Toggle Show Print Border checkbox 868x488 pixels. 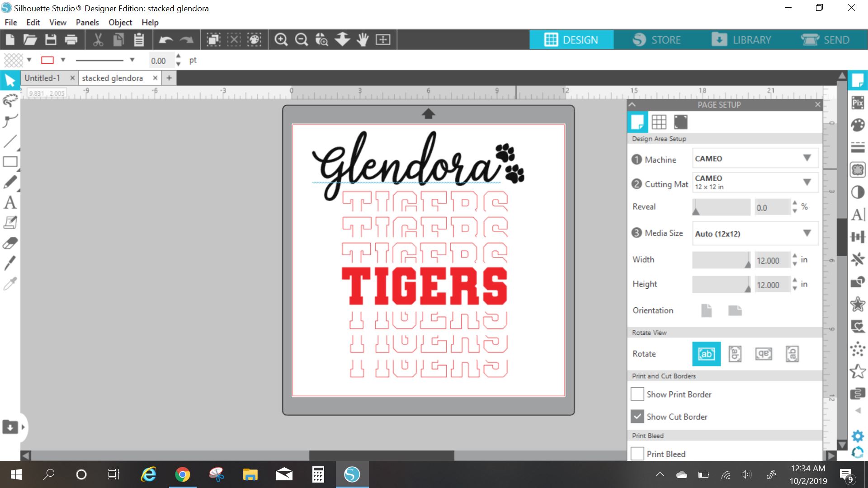637,394
